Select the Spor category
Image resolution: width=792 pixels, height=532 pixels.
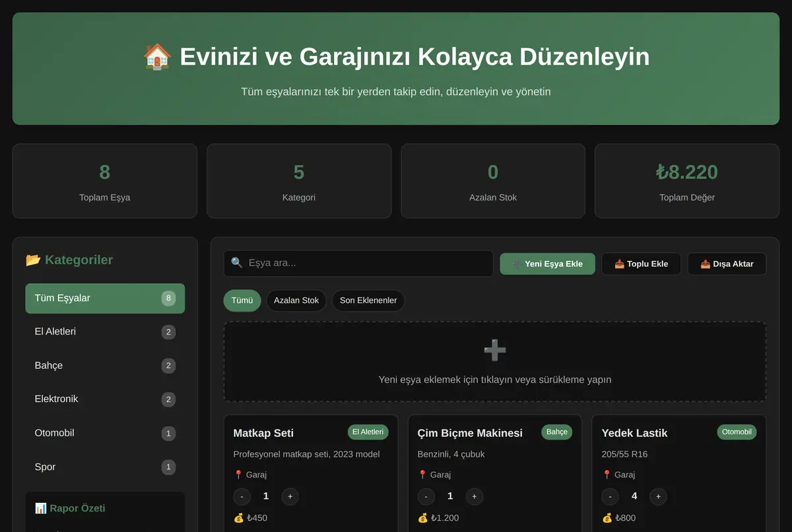coord(105,467)
